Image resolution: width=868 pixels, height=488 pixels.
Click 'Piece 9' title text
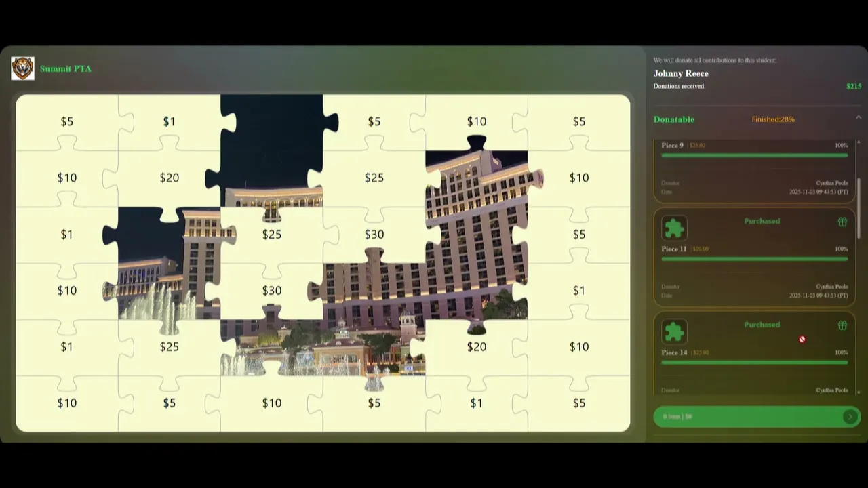pos(672,145)
